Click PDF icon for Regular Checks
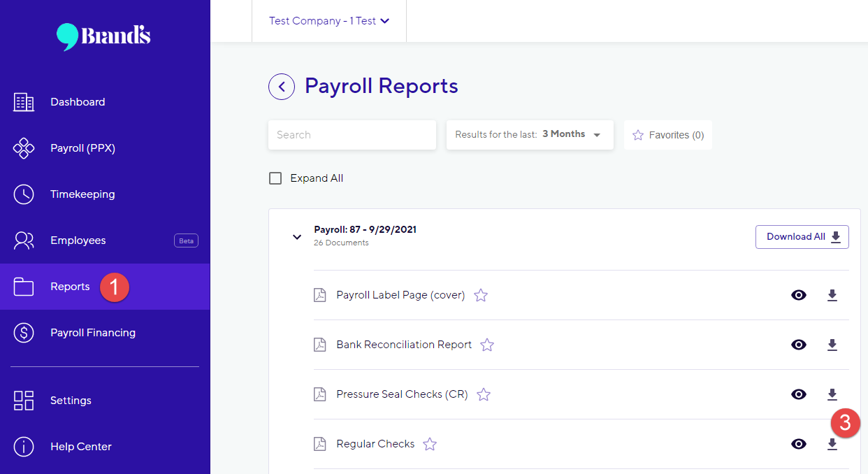This screenshot has width=868, height=474. [319, 444]
